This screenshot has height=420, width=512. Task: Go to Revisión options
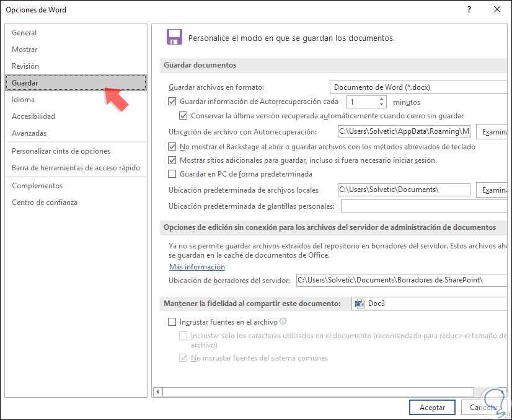point(76,66)
